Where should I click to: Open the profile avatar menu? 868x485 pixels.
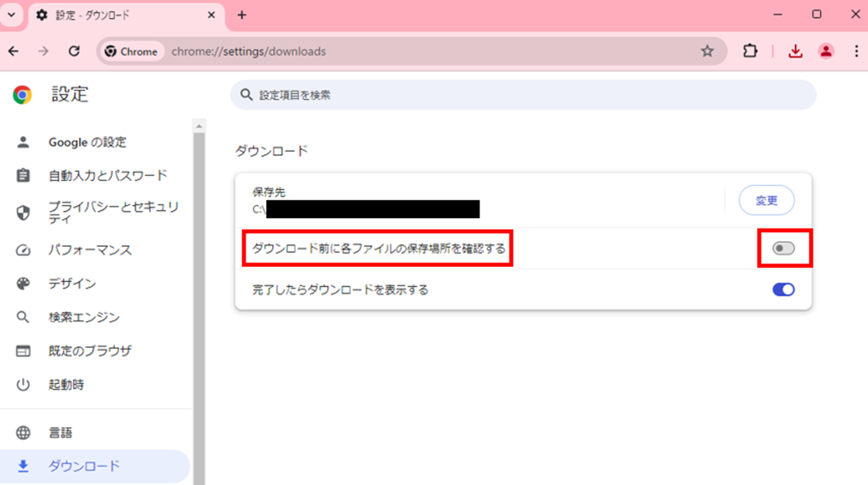(826, 51)
